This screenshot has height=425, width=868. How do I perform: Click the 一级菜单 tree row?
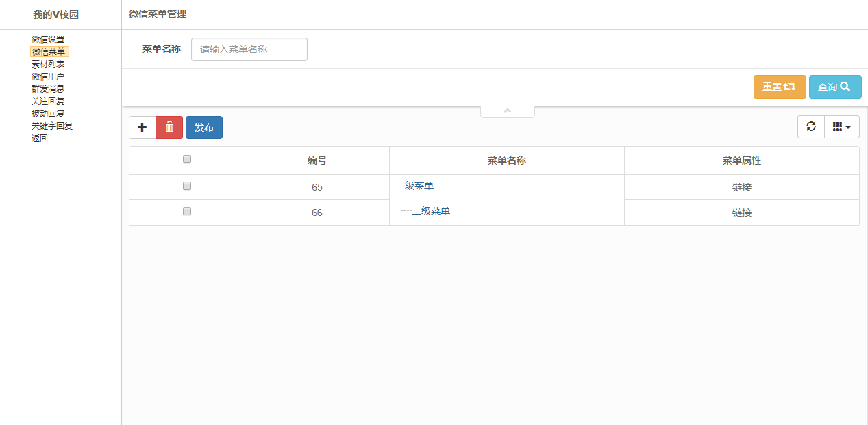pos(414,186)
